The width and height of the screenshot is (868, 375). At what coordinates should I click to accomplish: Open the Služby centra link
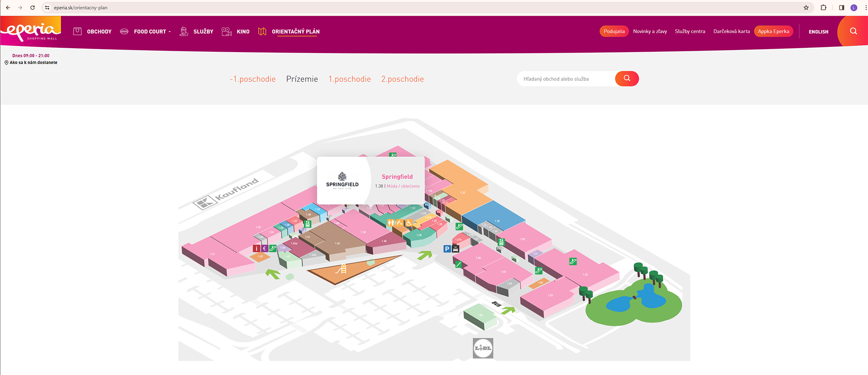click(x=690, y=31)
